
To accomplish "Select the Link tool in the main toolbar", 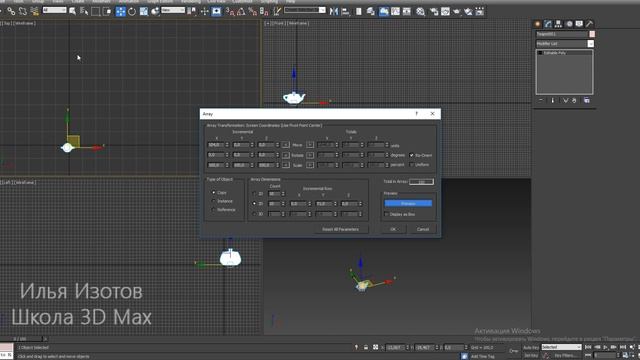I will [x=11, y=11].
